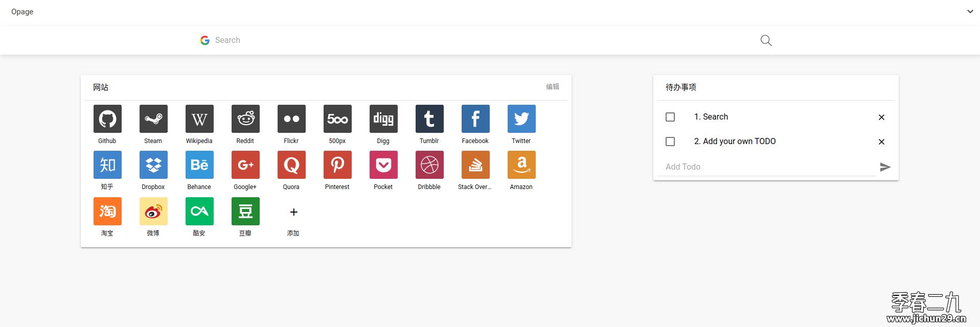The width and height of the screenshot is (980, 327).
Task: Click the 待办事项 panel heading
Action: (x=681, y=87)
